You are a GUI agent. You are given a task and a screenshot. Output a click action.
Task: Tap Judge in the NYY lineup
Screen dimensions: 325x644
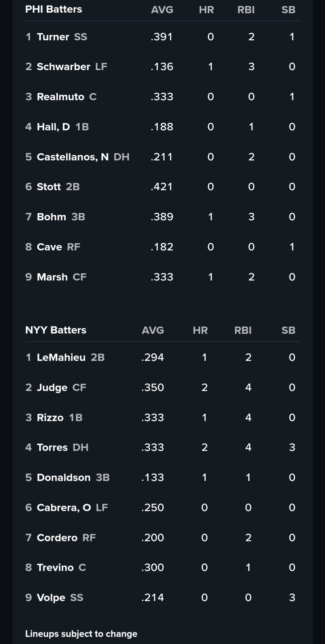pyautogui.click(x=52, y=387)
